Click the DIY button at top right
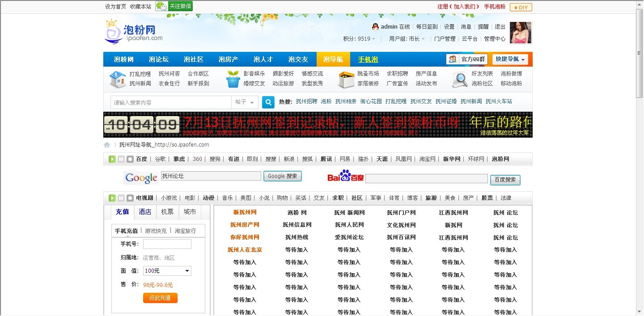The height and width of the screenshot is (316, 644). coord(521,7)
